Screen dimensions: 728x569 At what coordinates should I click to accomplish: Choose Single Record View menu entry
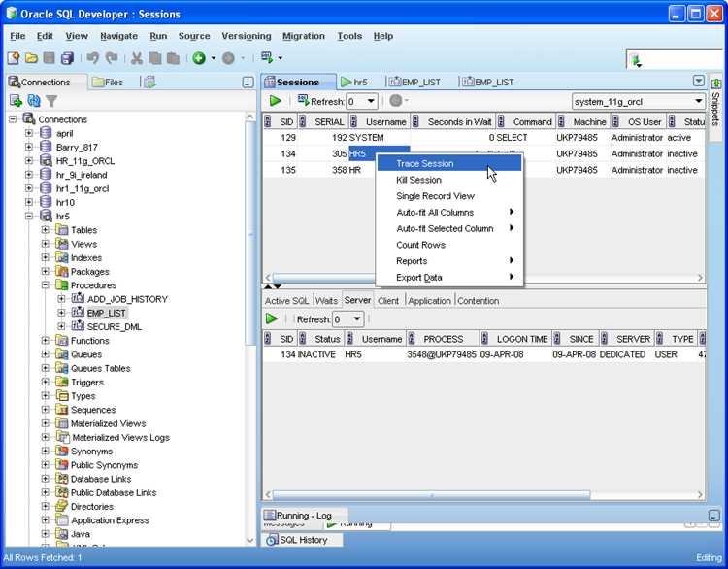(449, 196)
